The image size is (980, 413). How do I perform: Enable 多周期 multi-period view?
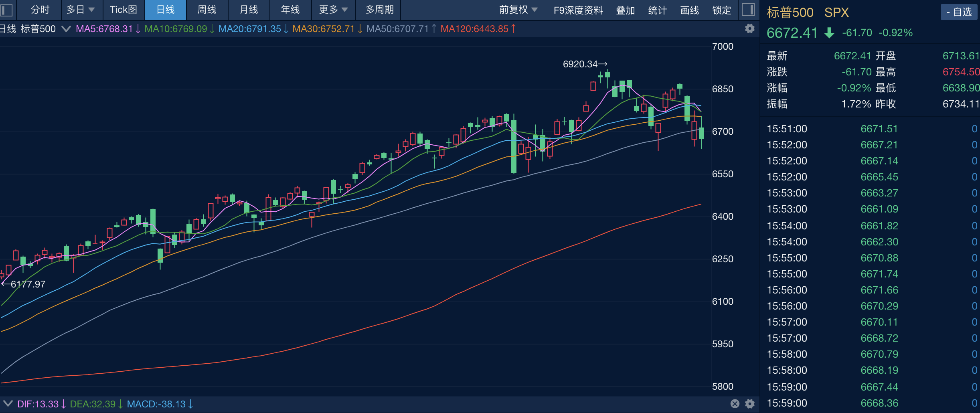pyautogui.click(x=379, y=10)
